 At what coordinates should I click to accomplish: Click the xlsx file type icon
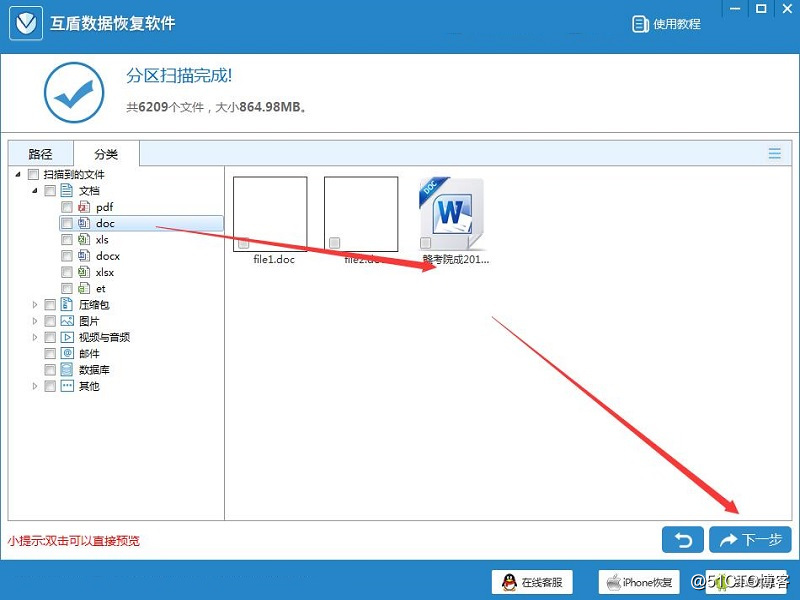84,272
